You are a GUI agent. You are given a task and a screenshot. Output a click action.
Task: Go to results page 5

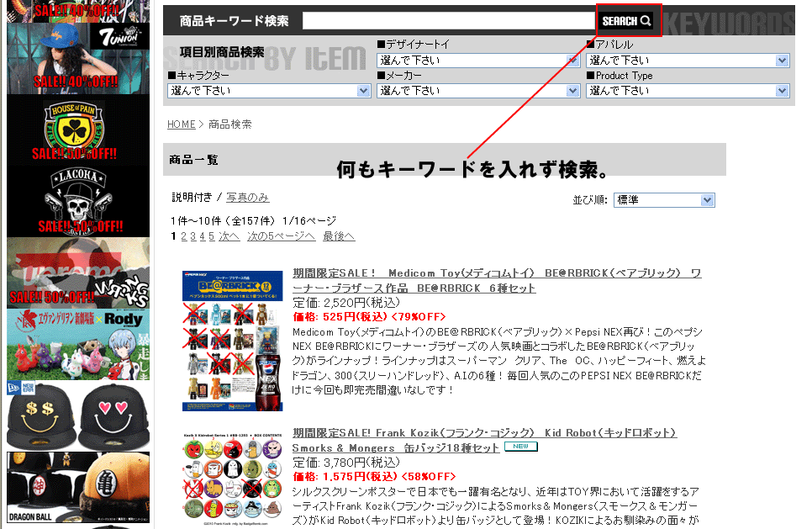(x=211, y=236)
